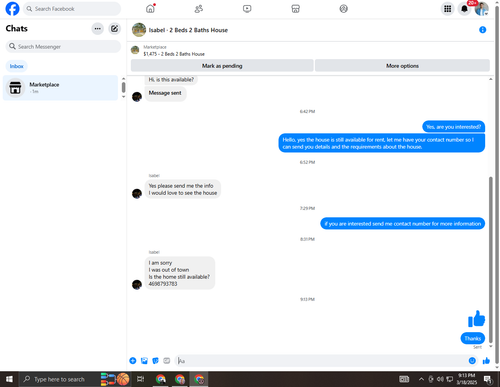This screenshot has width=500, height=387.
Task: Open the Marketplace chat entry
Action: click(60, 88)
